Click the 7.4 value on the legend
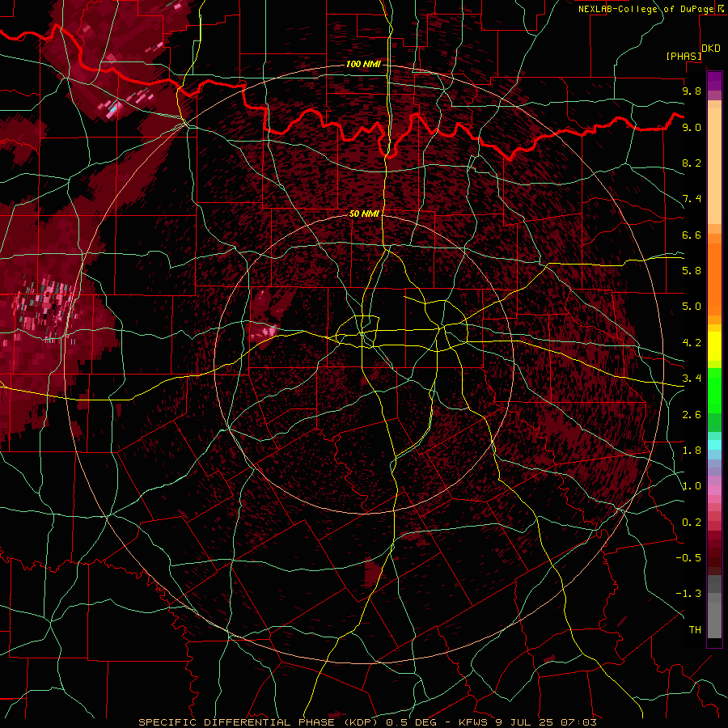The height and width of the screenshot is (728, 728). coord(692,199)
